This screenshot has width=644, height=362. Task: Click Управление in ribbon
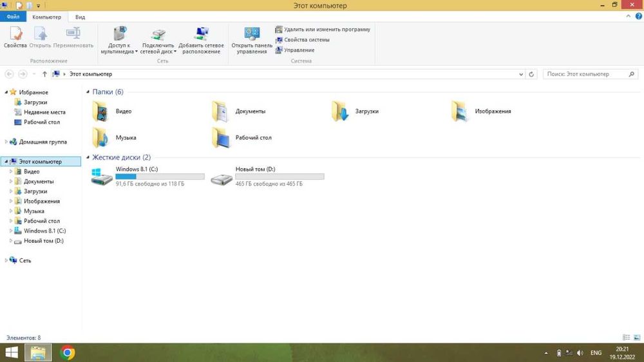295,50
